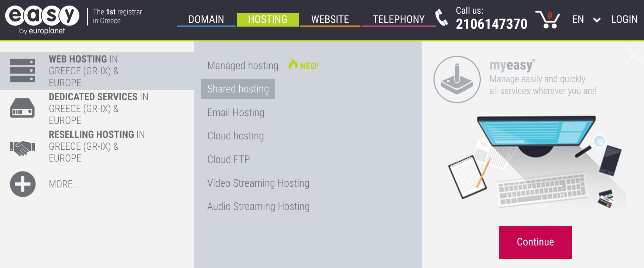Image resolution: width=644 pixels, height=268 pixels.
Task: Select the dedicated server drive icon
Action: click(23, 108)
